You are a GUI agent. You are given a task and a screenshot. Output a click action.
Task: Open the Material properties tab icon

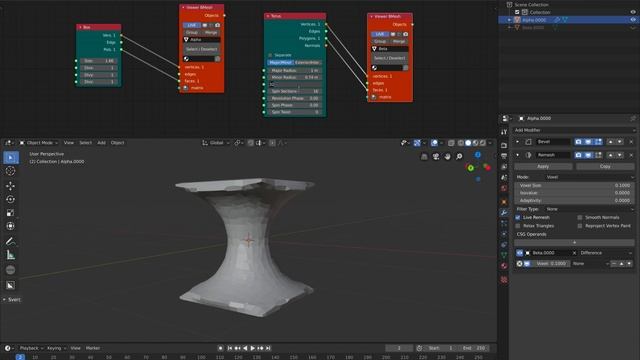pos(504,266)
